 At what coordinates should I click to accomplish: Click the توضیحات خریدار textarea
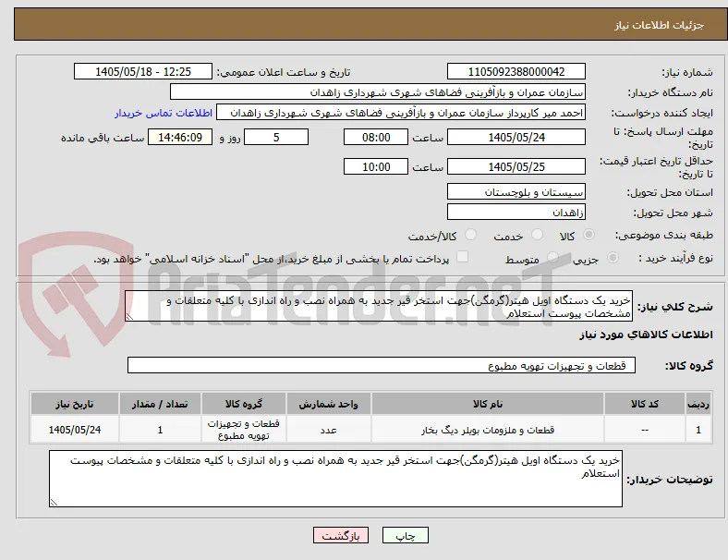click(x=335, y=479)
